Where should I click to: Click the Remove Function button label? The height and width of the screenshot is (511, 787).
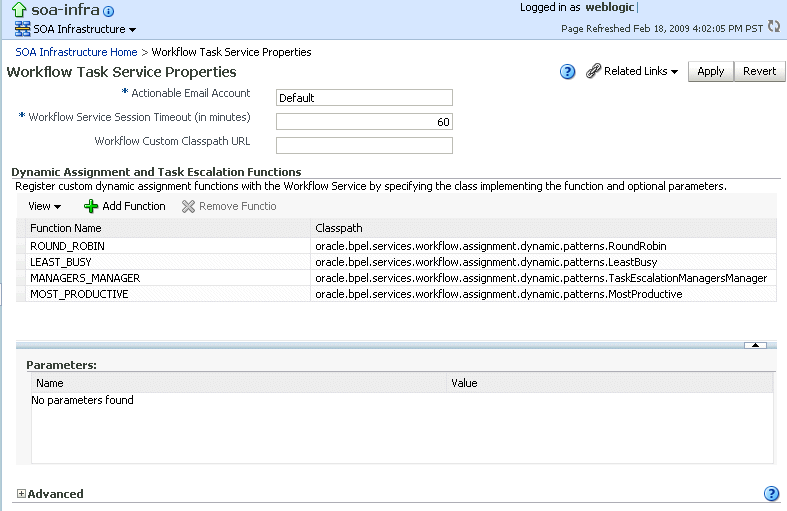[237, 206]
